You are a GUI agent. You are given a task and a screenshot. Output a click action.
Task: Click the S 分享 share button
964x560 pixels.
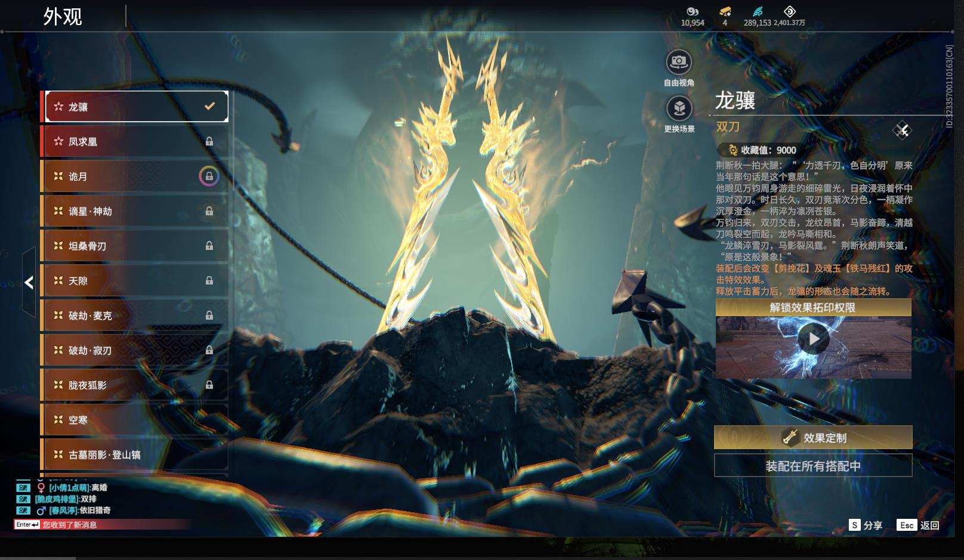pos(866,525)
